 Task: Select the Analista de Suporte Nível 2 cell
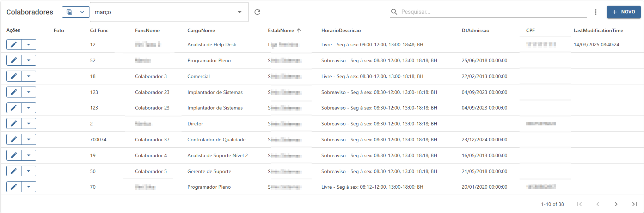[x=217, y=155]
